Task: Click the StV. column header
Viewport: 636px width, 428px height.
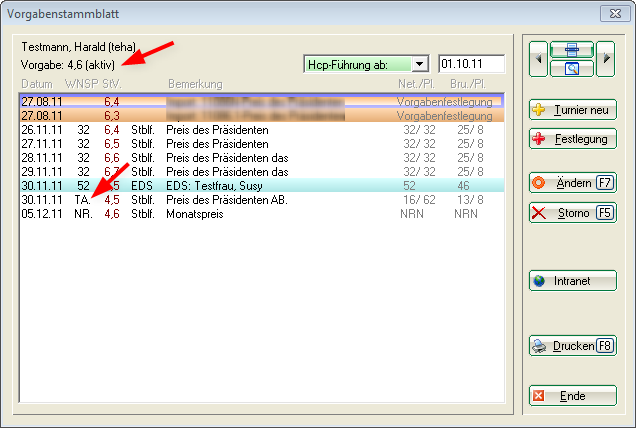Action: click(x=112, y=84)
